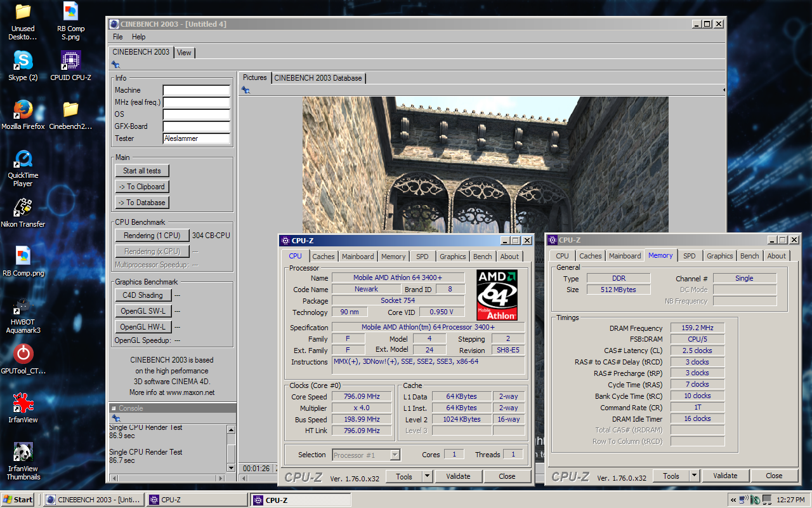Click the pin icon under Pictures tab
The height and width of the screenshot is (508, 812).
pyautogui.click(x=246, y=90)
